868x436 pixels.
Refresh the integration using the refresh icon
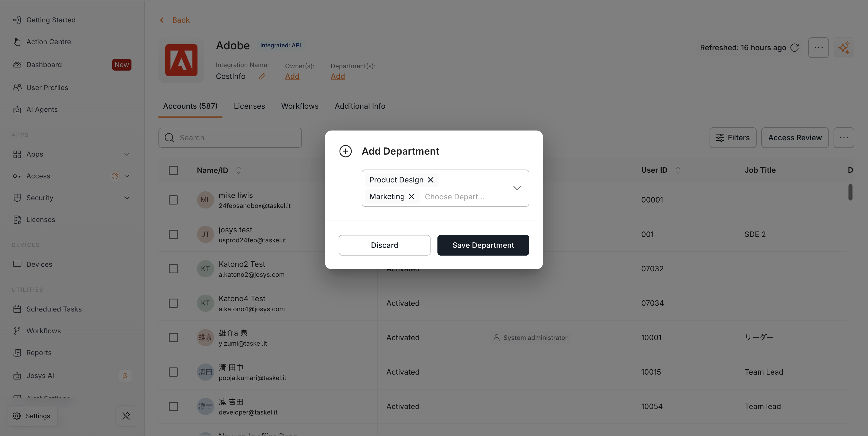[x=795, y=47]
